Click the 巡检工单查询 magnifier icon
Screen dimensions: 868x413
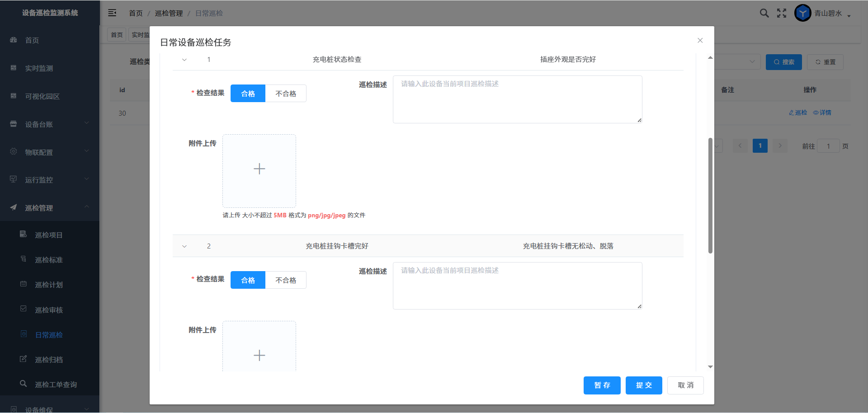point(23,384)
